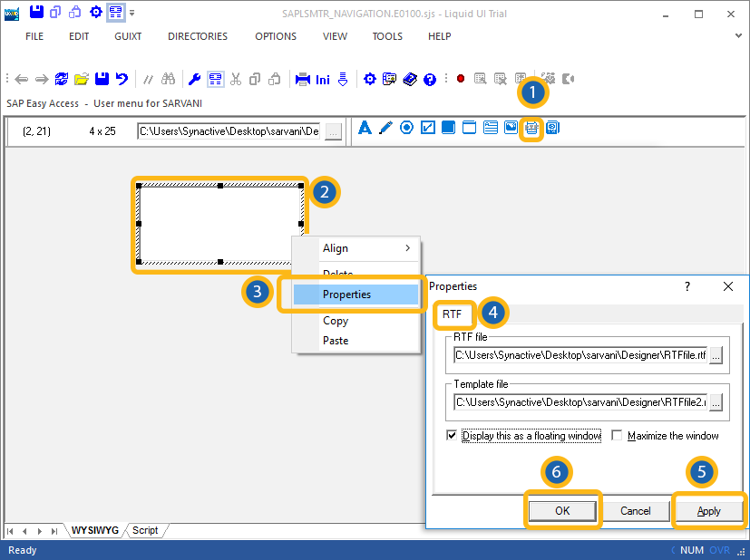Browse for the RTF file with the ... button

point(716,355)
